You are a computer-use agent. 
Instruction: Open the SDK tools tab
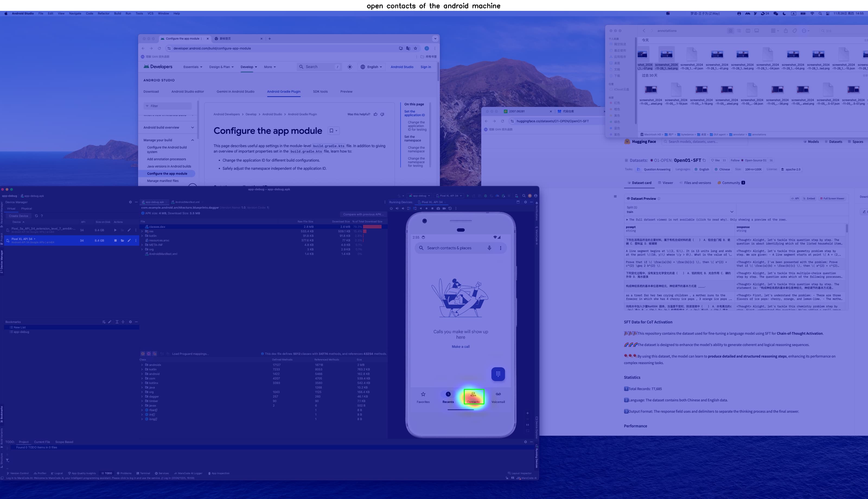click(x=320, y=91)
